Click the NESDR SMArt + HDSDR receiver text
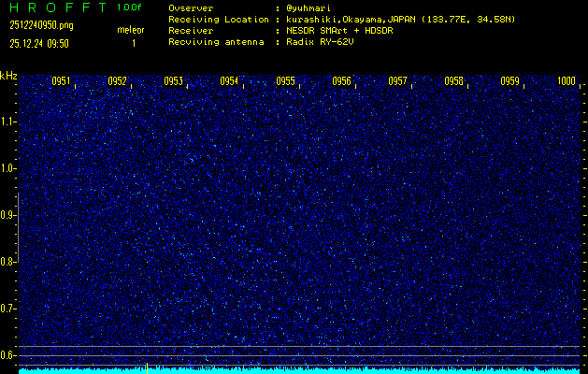 (339, 30)
